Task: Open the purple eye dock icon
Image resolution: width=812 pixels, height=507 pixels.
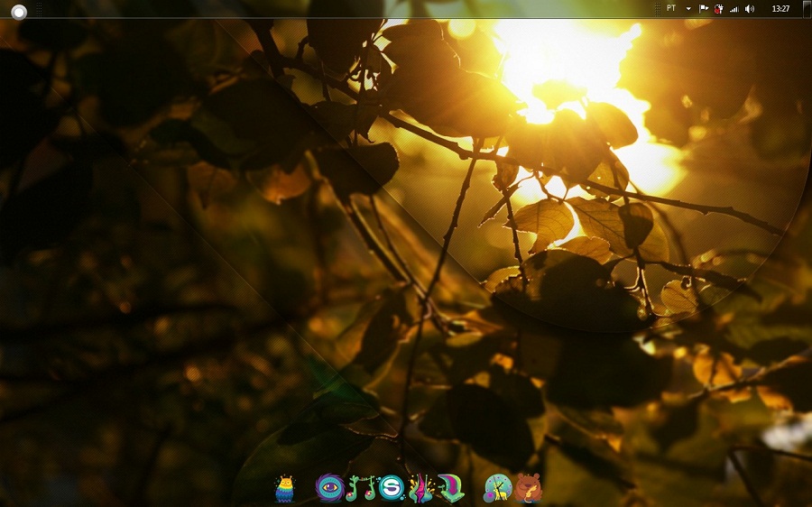Action: pyautogui.click(x=329, y=488)
